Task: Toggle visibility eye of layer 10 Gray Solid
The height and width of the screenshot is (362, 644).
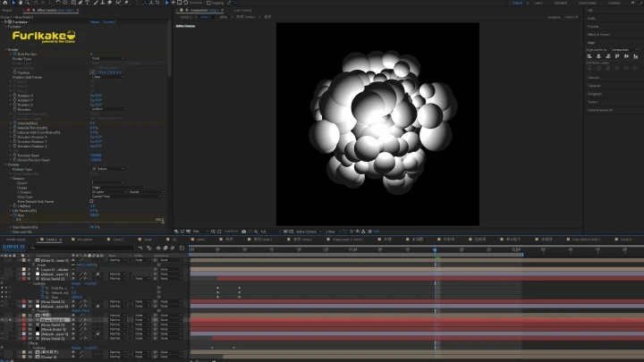Action: (x=3, y=301)
